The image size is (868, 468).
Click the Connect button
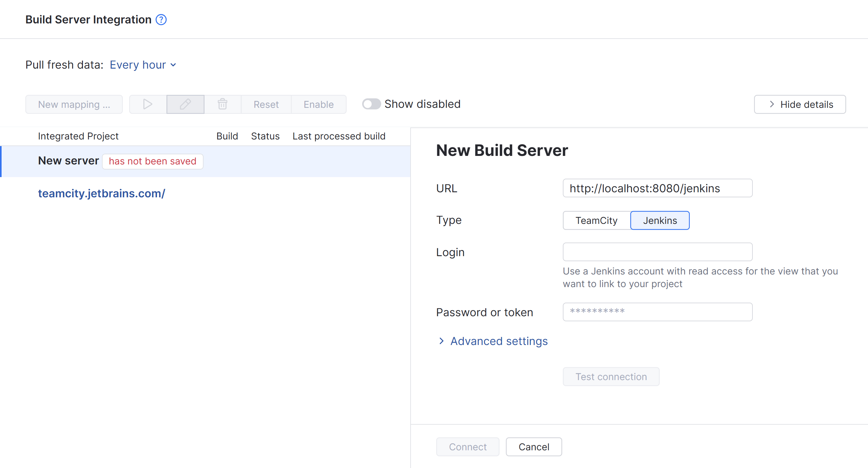[x=467, y=447]
